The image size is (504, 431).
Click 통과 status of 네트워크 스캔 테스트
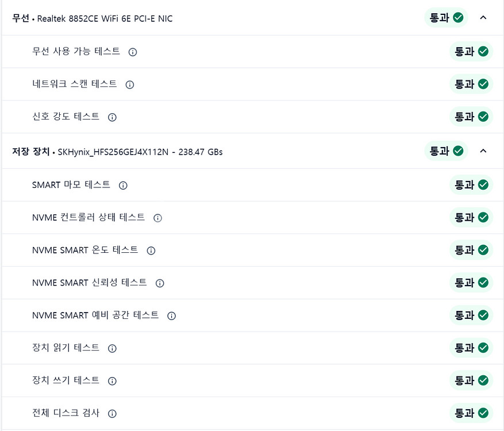pos(471,84)
